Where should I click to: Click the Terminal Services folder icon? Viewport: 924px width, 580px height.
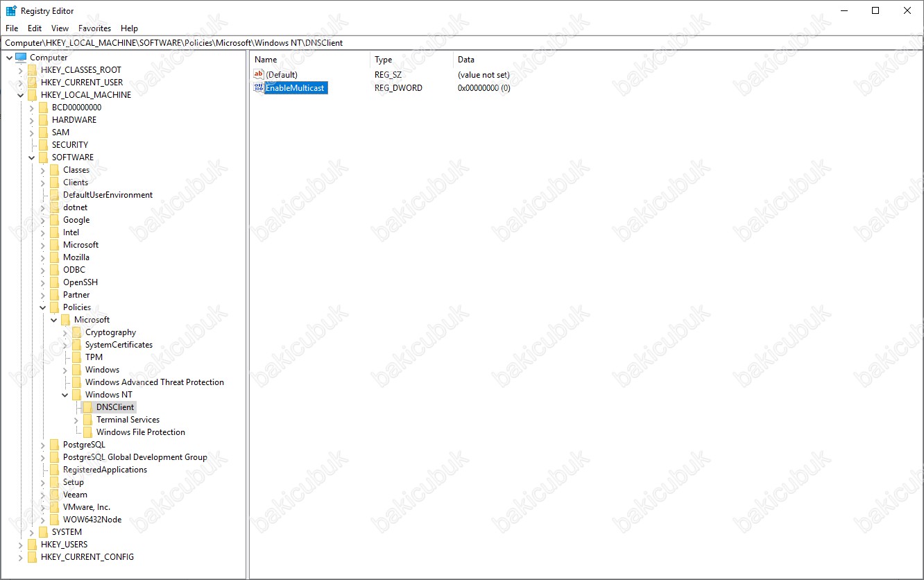tap(88, 420)
